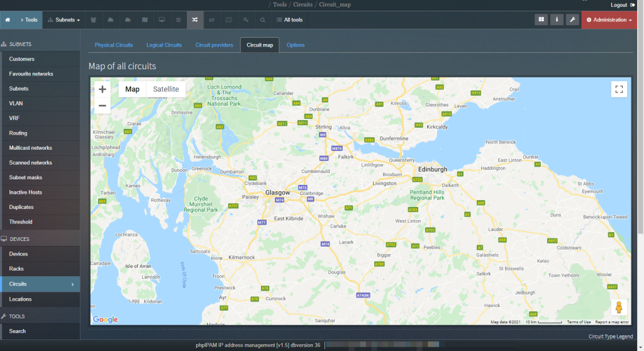Viewport: 644px width, 351px height.
Task: Click the highlighted Circuits shuffle icon
Action: [x=195, y=19]
